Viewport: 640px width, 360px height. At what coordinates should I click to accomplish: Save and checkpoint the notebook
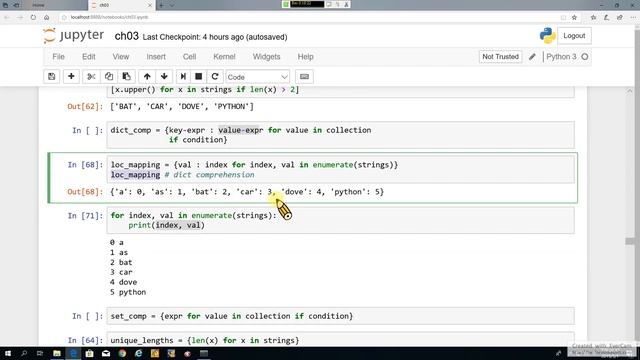[x=51, y=77]
